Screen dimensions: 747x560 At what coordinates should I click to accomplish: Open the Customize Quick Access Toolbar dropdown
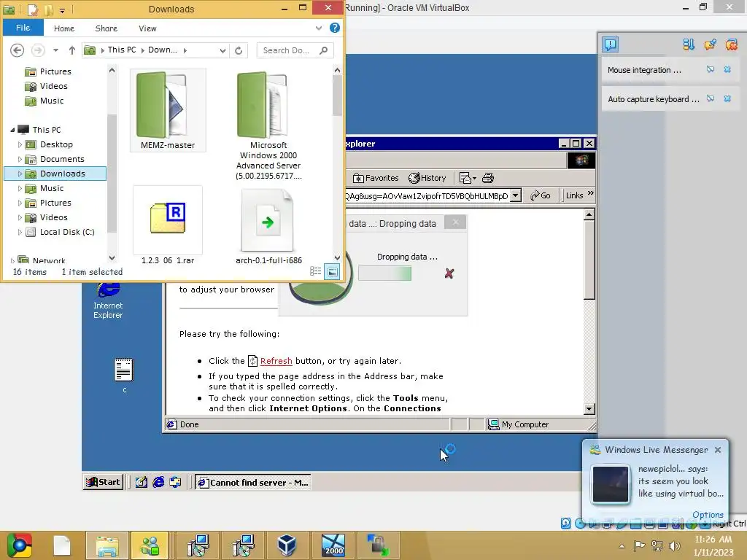63,9
